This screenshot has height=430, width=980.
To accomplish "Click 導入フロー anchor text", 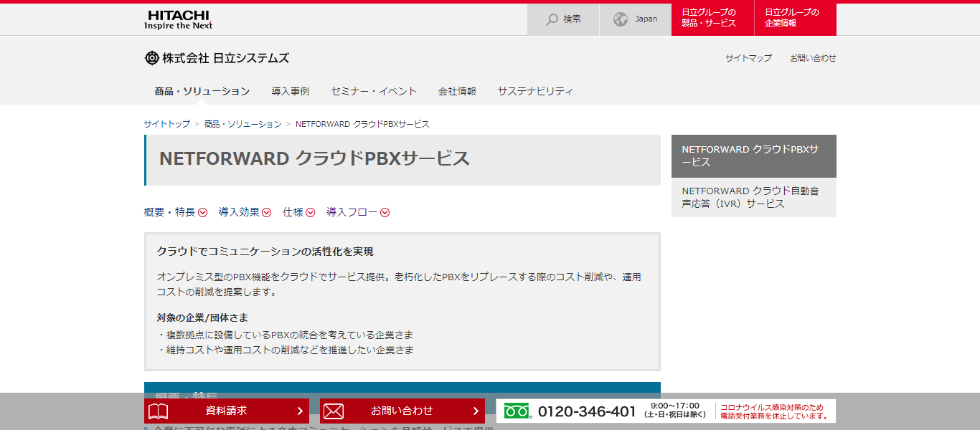I will pyautogui.click(x=352, y=212).
